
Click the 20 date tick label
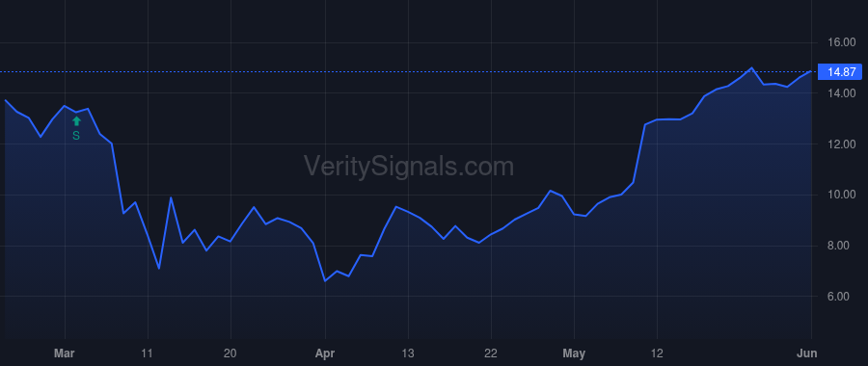(231, 353)
